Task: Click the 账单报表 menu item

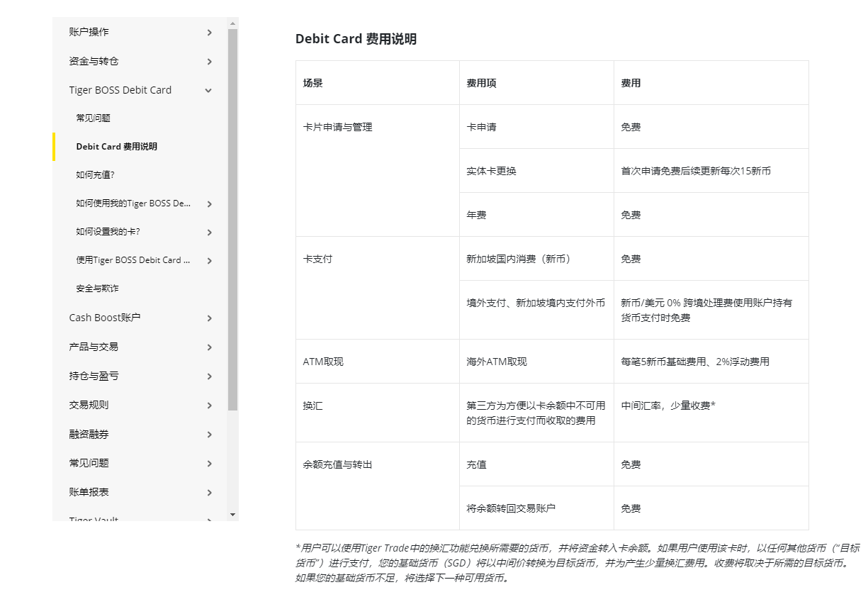Action: tap(89, 492)
